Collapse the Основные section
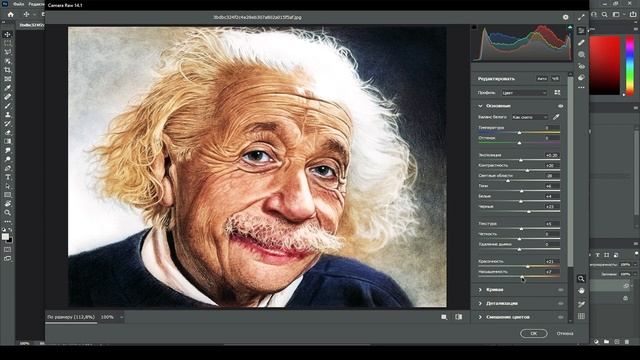The width and height of the screenshot is (640, 360). coord(480,106)
